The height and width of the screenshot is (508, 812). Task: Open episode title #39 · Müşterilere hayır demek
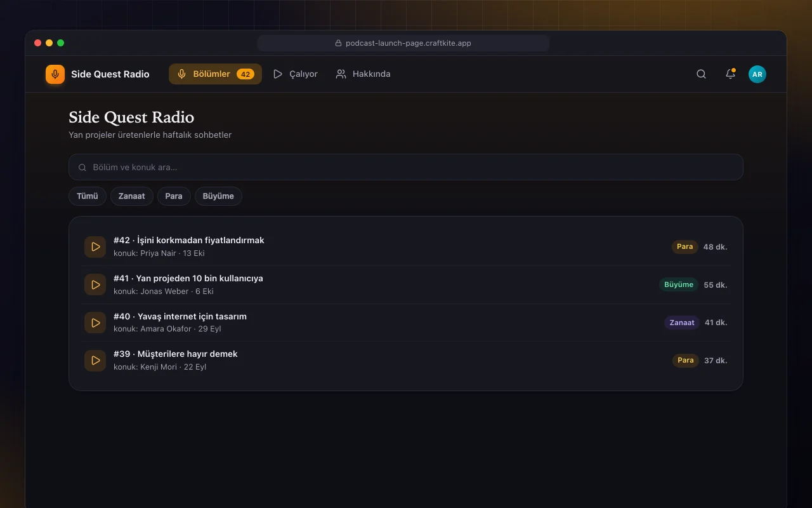pyautogui.click(x=176, y=354)
